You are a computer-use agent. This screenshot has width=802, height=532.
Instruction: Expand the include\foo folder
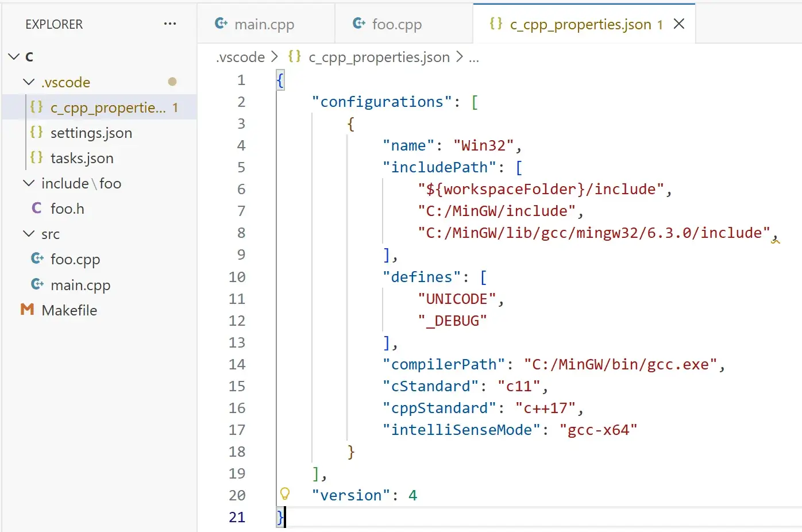(x=29, y=183)
